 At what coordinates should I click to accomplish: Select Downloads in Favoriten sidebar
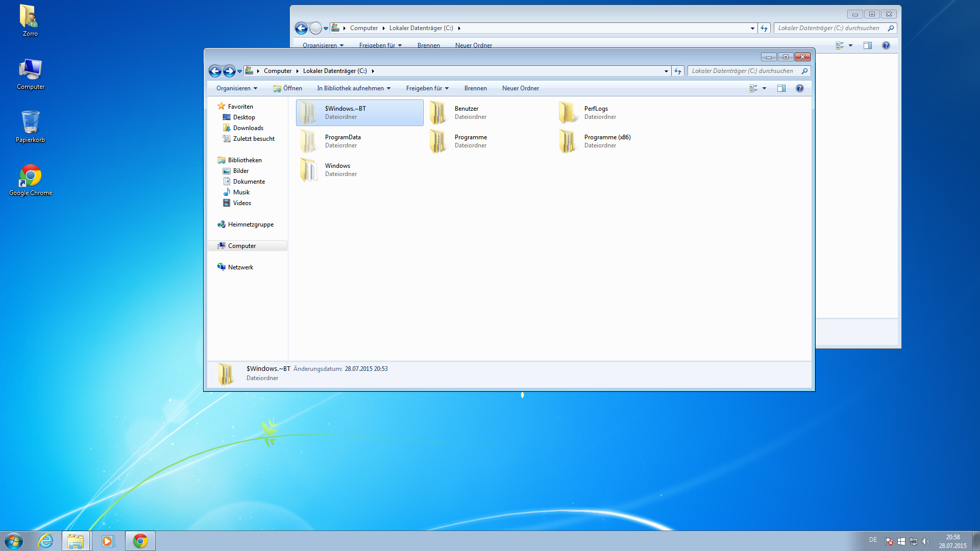(248, 128)
